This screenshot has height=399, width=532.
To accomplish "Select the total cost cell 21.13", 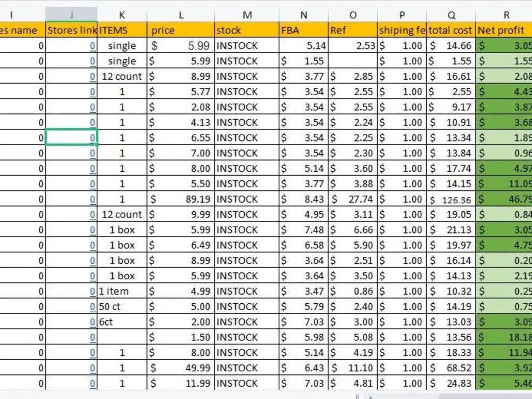I will point(451,230).
